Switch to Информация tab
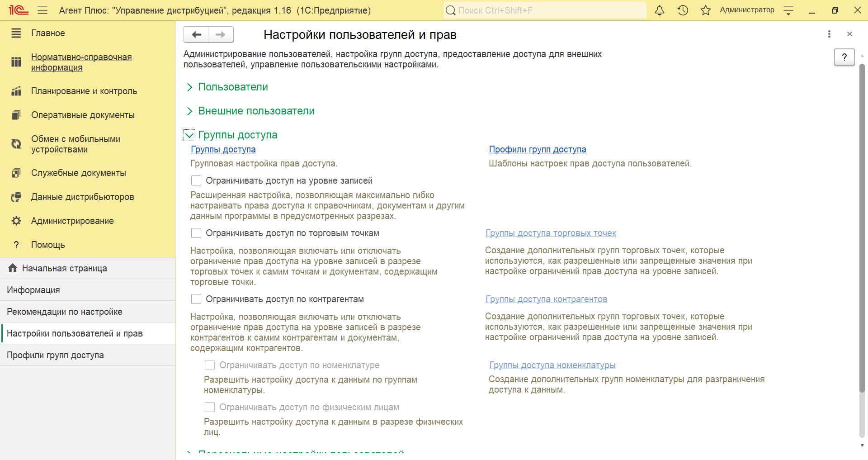Screen dimensions: 868x460 tap(88, 290)
